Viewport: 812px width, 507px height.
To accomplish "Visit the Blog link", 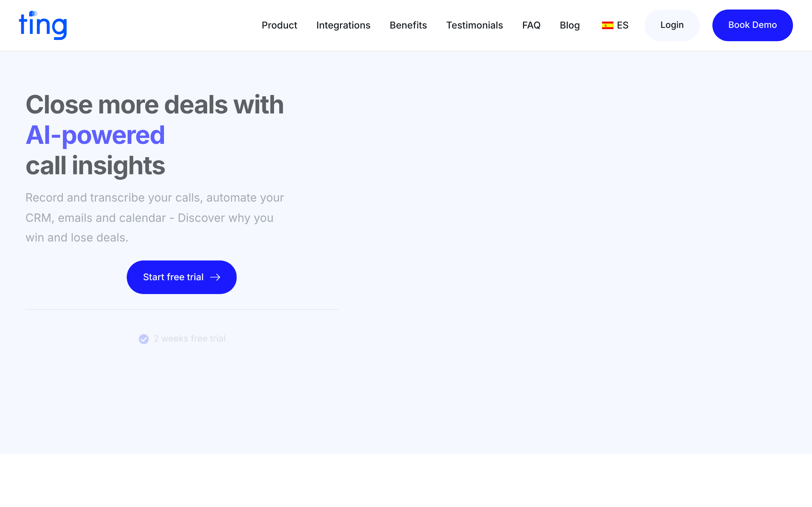I will point(569,25).
